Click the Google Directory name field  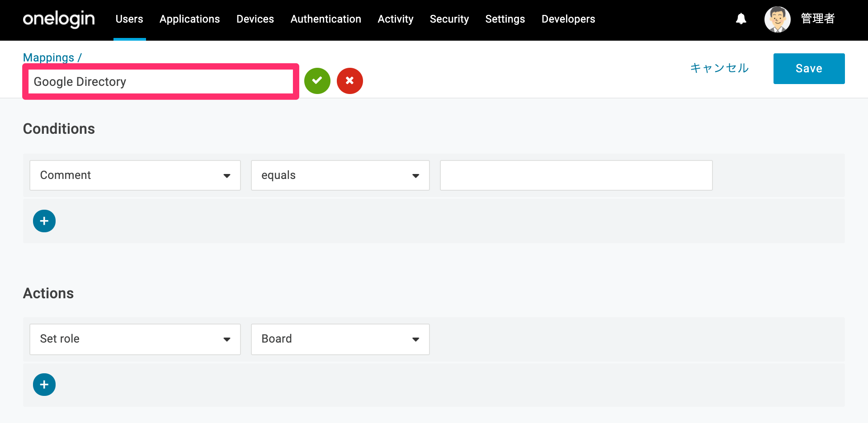(161, 81)
